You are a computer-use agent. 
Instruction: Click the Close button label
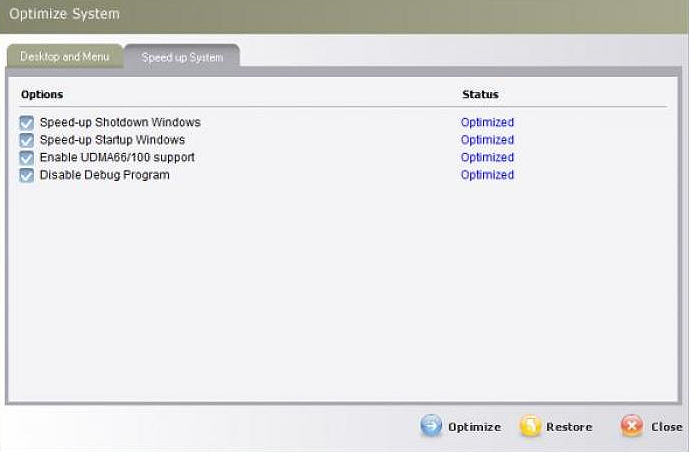coord(667,427)
